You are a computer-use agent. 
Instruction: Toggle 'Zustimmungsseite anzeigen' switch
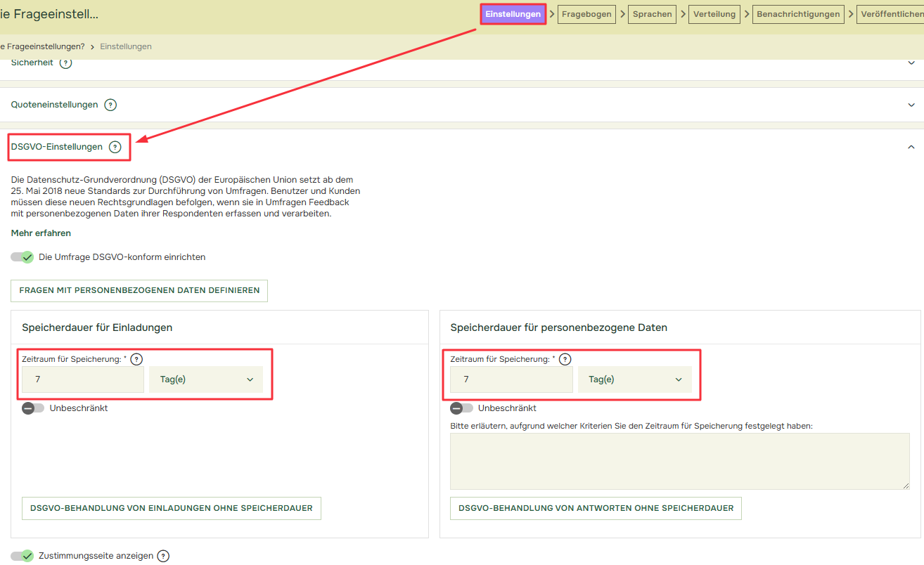pyautogui.click(x=23, y=556)
